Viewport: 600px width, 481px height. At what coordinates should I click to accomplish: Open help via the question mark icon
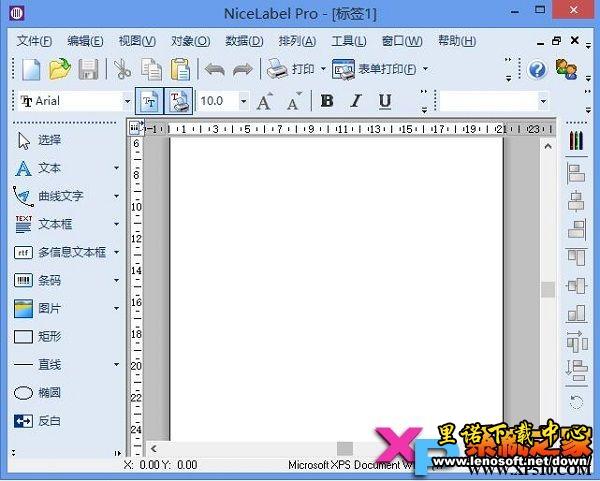(x=537, y=70)
